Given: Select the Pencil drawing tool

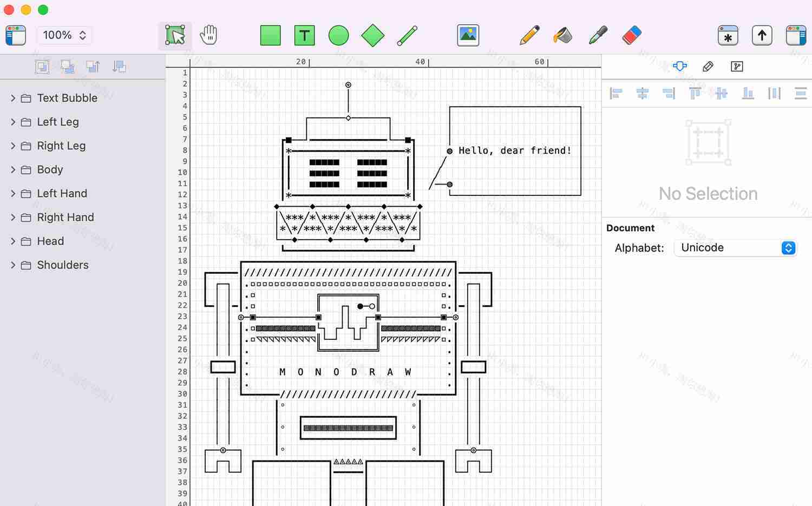Looking at the screenshot, I should point(529,35).
